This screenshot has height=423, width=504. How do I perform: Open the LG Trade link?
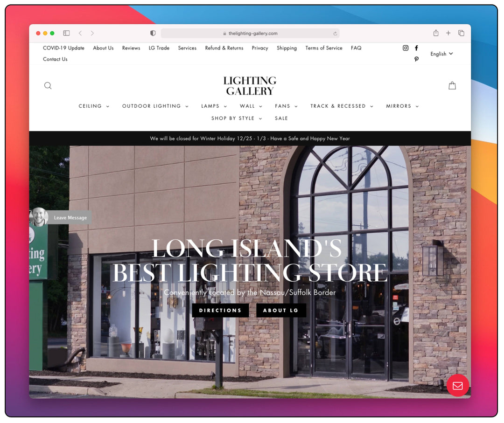159,48
